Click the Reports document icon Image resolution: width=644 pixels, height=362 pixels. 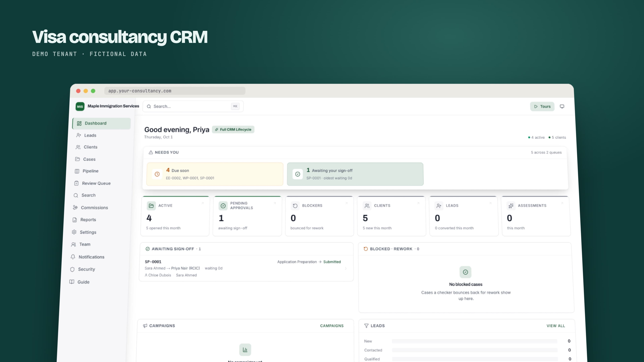[x=74, y=220]
